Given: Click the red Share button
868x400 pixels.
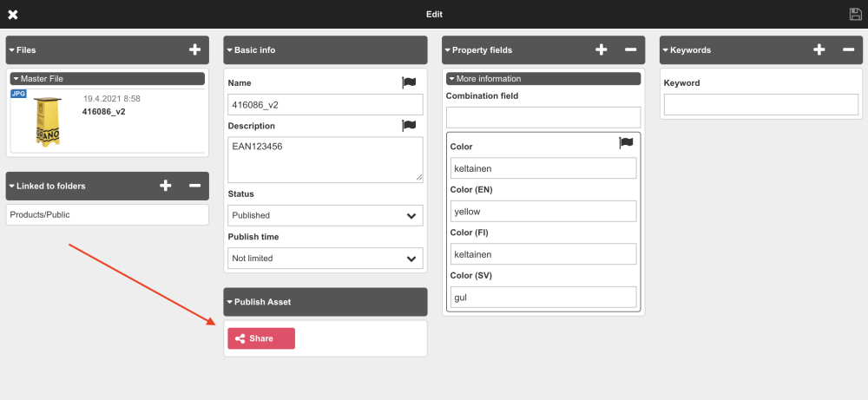Looking at the screenshot, I should (x=261, y=338).
